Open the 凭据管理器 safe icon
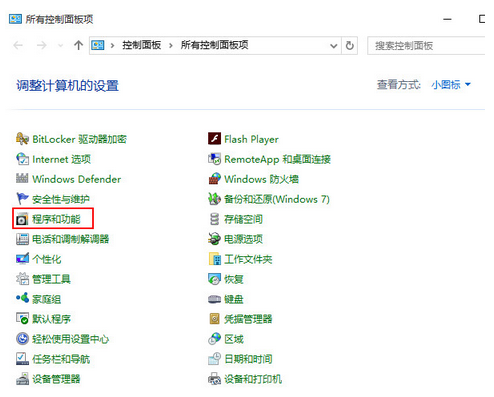 click(214, 319)
